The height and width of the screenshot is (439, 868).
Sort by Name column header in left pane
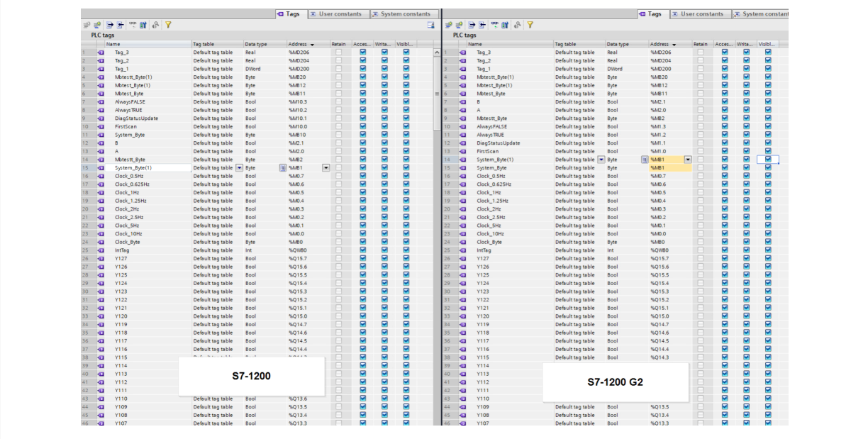[148, 44]
